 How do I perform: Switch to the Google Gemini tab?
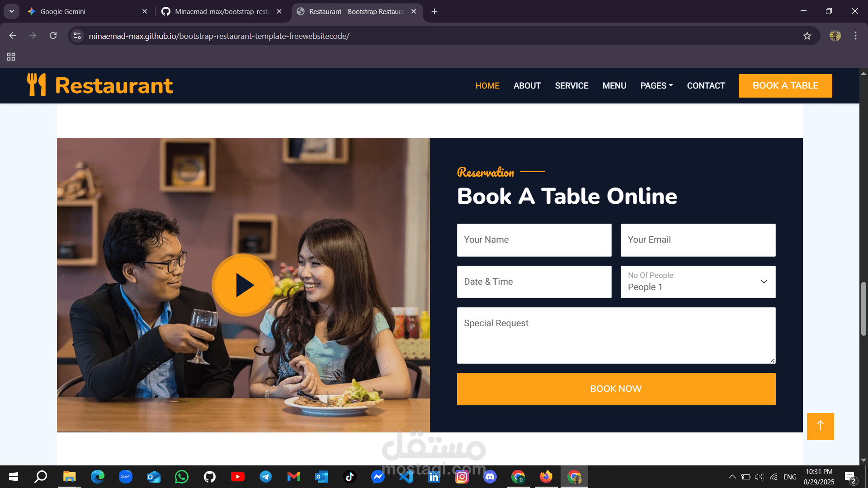click(x=86, y=11)
